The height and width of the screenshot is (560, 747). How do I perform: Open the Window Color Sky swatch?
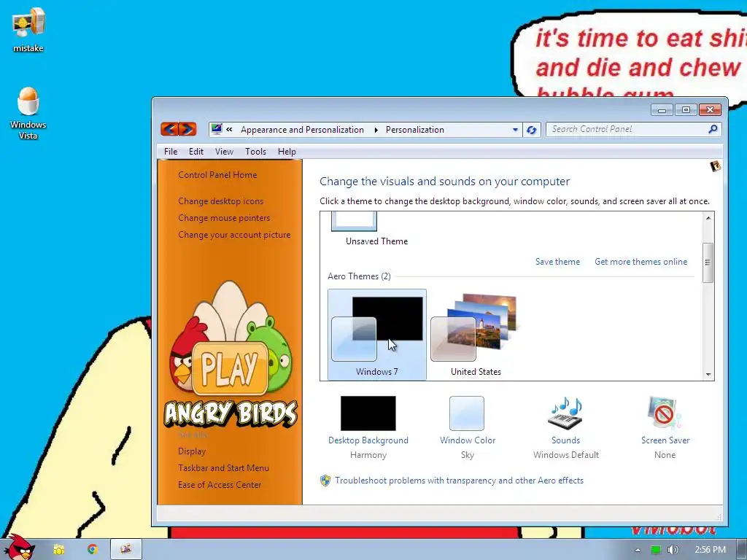(467, 413)
